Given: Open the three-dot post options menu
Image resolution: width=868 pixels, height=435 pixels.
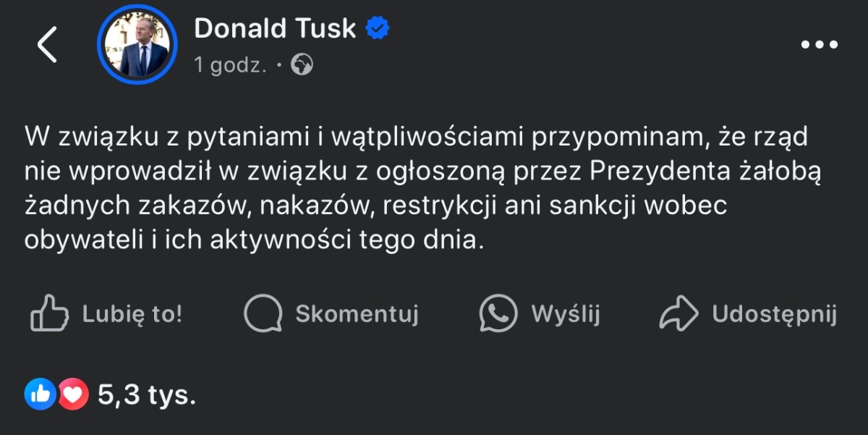Looking at the screenshot, I should tap(819, 45).
